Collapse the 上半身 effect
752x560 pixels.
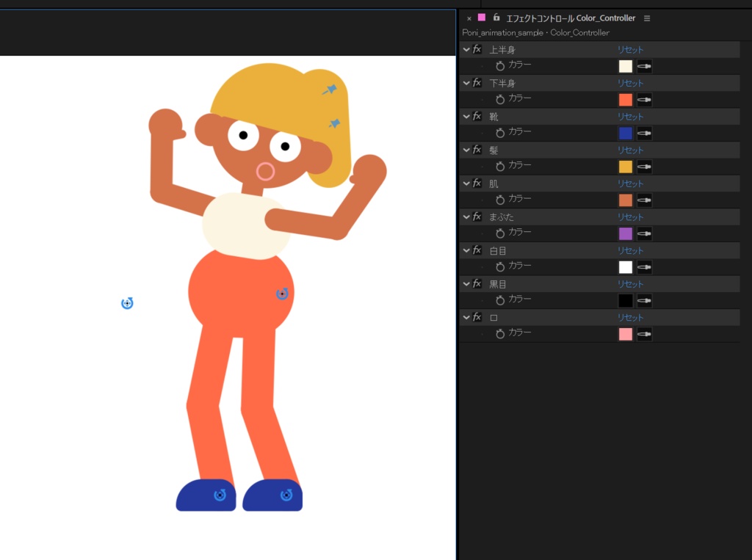coord(467,49)
